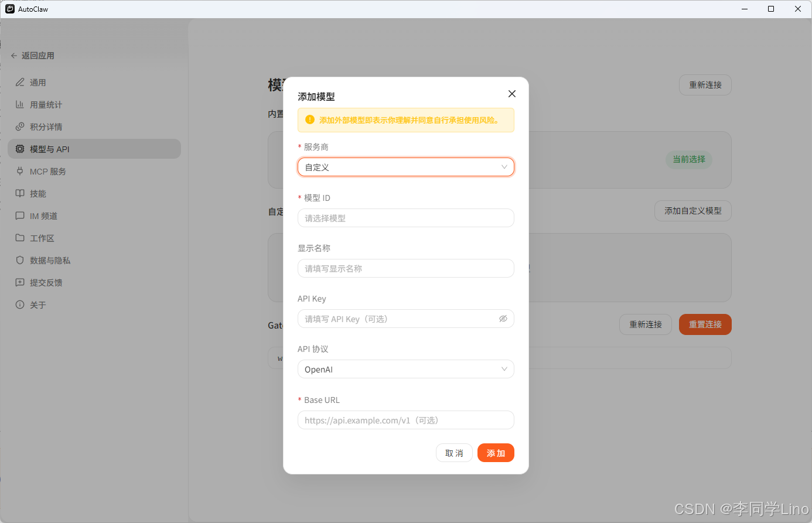Open the API 协议 dropdown showing OpenAI
The image size is (812, 523).
tap(406, 369)
